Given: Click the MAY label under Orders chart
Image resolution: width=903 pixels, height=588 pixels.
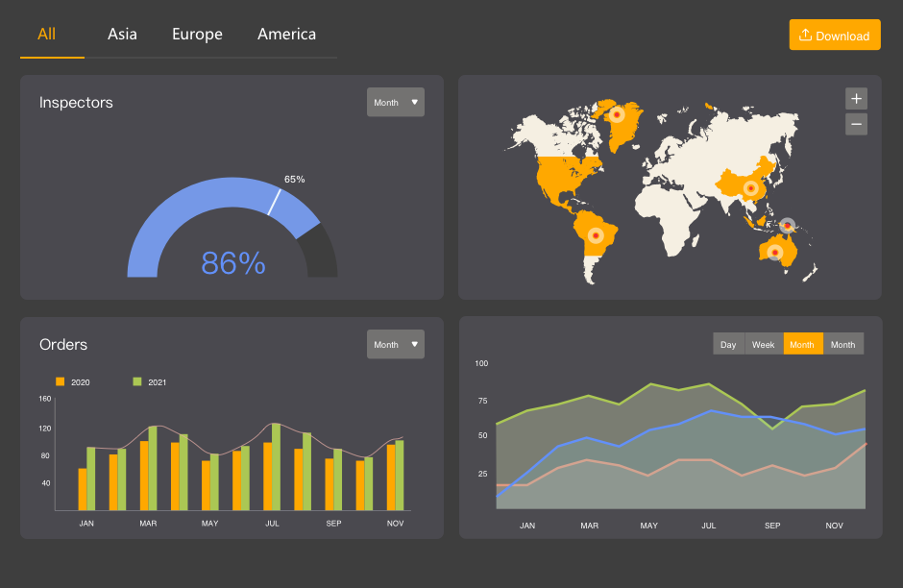Looking at the screenshot, I should pos(209,523).
